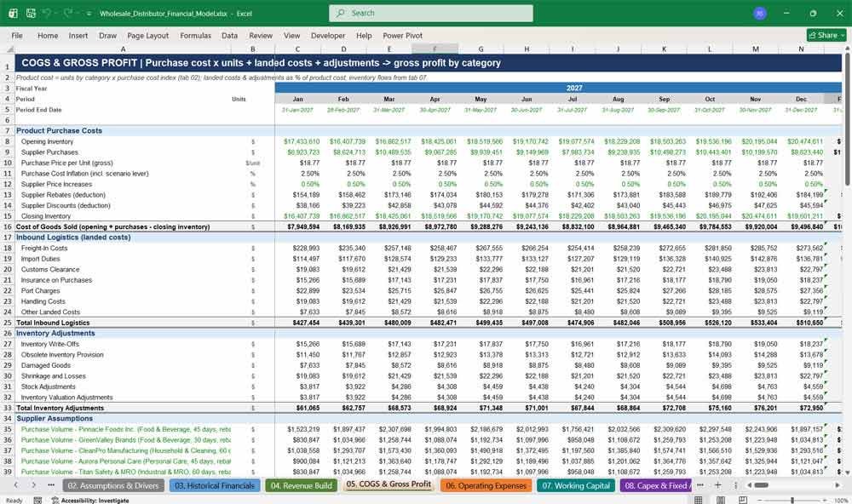Click horizontal scrollbar right arrow

838,485
